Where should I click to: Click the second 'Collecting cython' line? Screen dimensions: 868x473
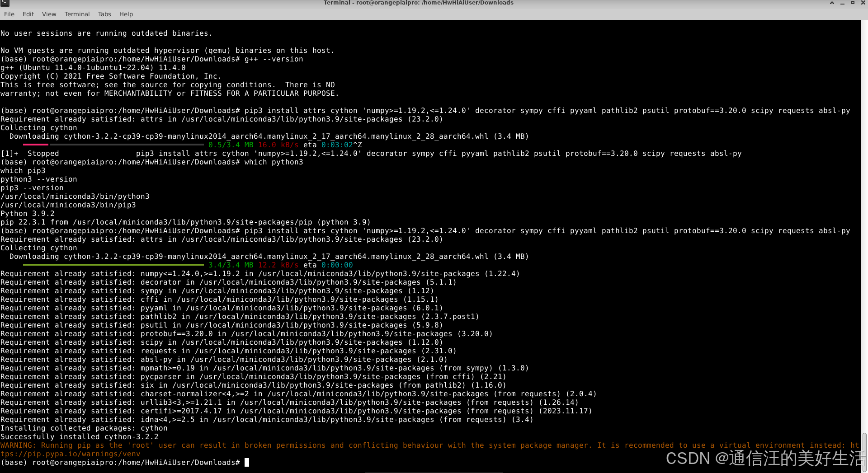[39, 248]
